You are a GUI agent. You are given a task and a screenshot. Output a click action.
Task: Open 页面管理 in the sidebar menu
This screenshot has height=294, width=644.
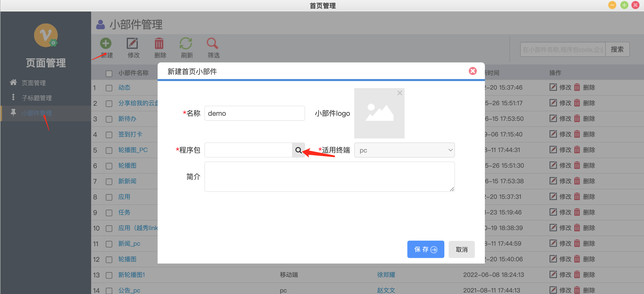coord(34,83)
